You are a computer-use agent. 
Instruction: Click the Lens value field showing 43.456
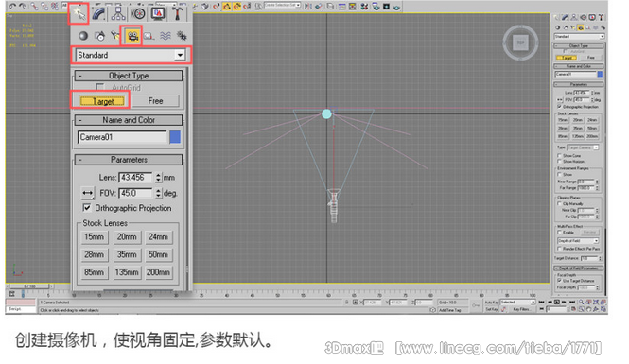pos(135,177)
